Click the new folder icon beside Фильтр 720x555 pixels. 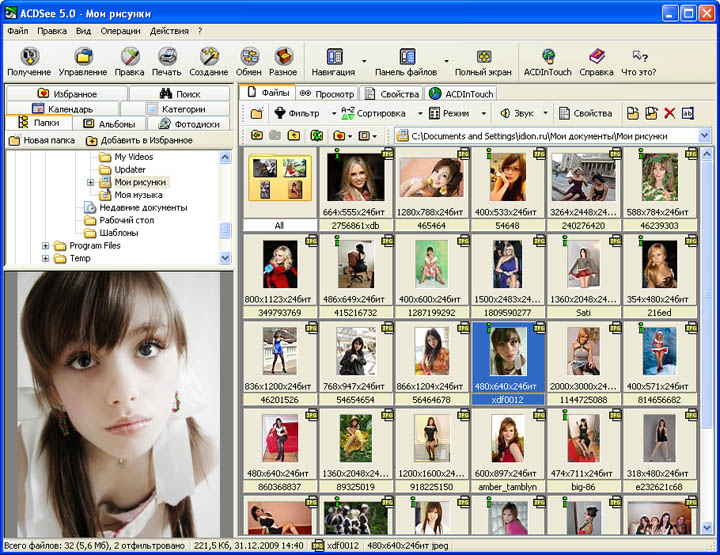coord(257,113)
